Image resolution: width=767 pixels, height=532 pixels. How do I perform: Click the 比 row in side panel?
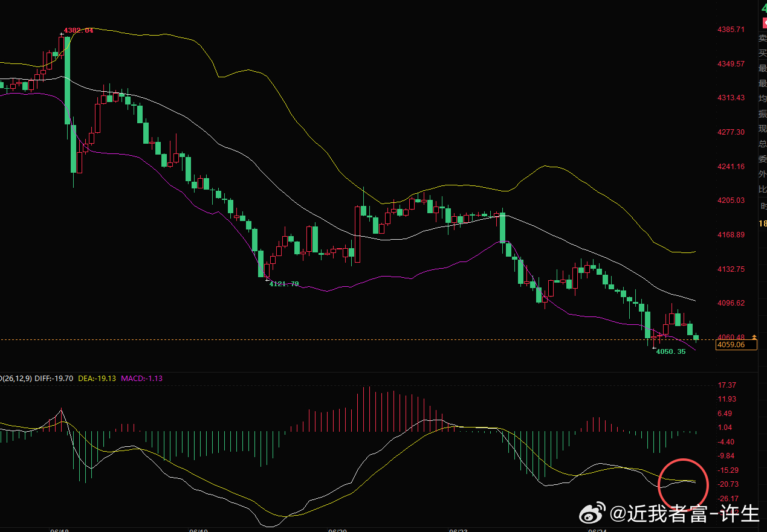[x=763, y=188]
